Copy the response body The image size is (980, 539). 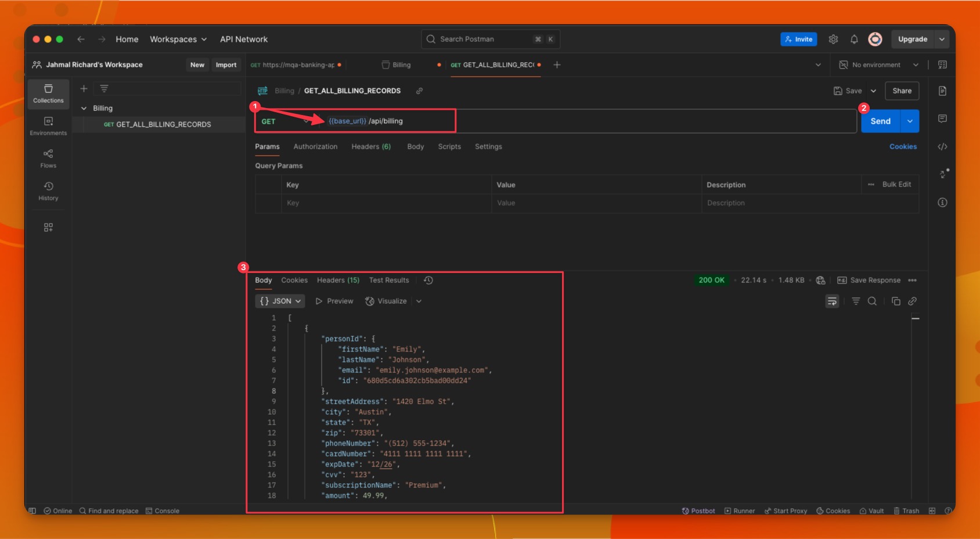896,301
